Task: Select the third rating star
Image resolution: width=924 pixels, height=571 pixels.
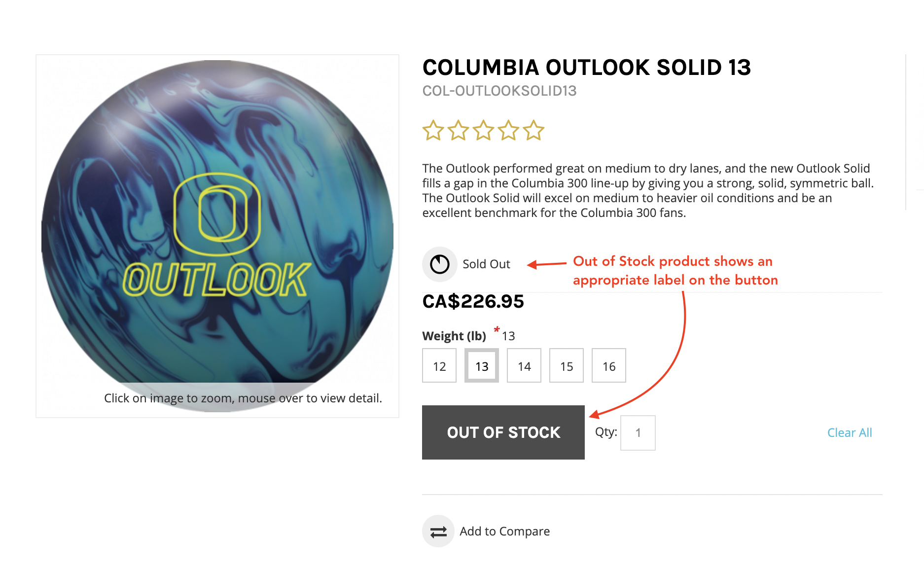Action: [x=484, y=130]
